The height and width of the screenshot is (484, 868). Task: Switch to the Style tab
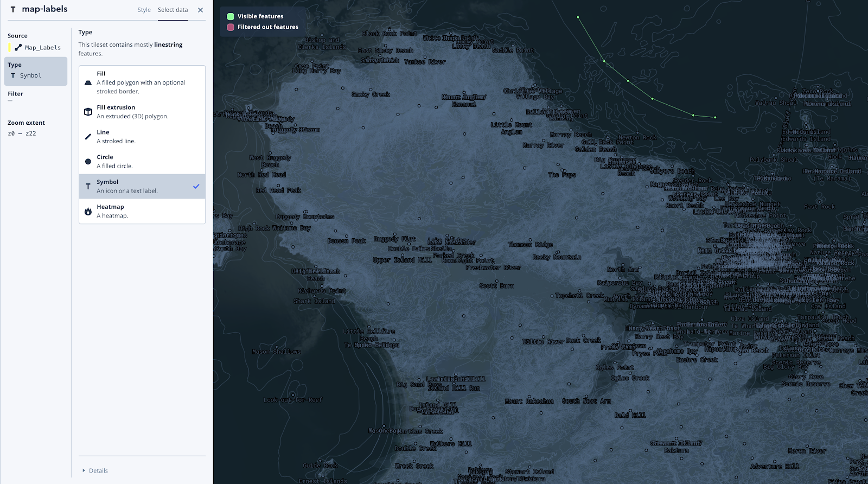pos(144,10)
